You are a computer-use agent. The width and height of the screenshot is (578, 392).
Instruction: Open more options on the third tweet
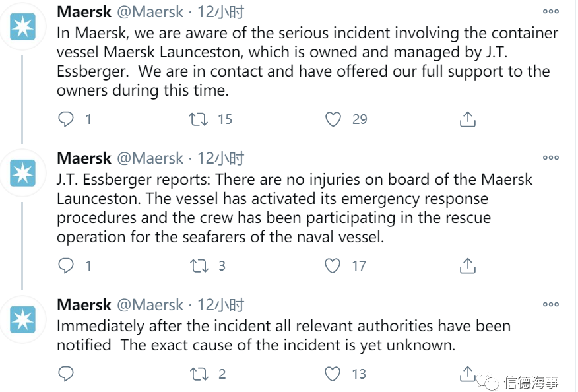(x=550, y=304)
